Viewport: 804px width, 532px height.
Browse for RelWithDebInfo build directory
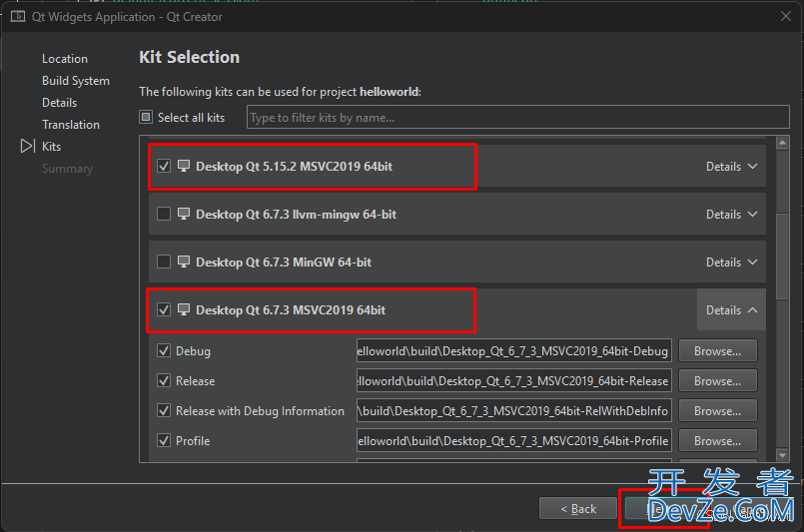pyautogui.click(x=718, y=411)
